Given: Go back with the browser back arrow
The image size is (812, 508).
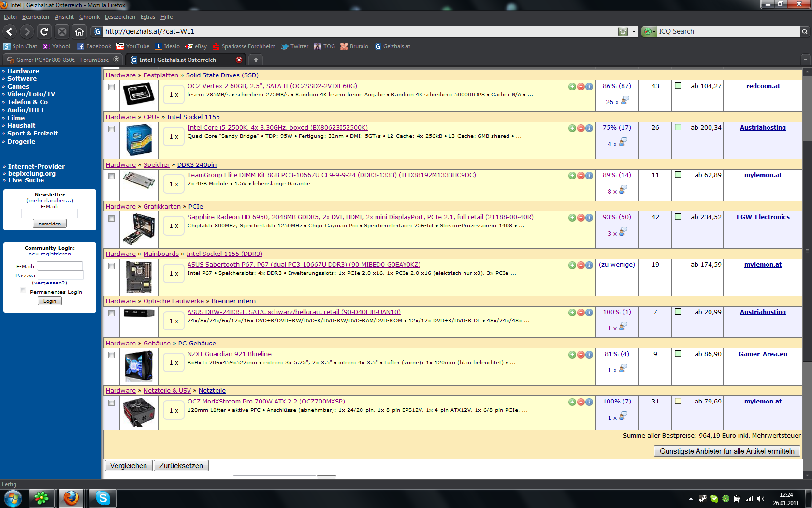Looking at the screenshot, I should [10, 31].
